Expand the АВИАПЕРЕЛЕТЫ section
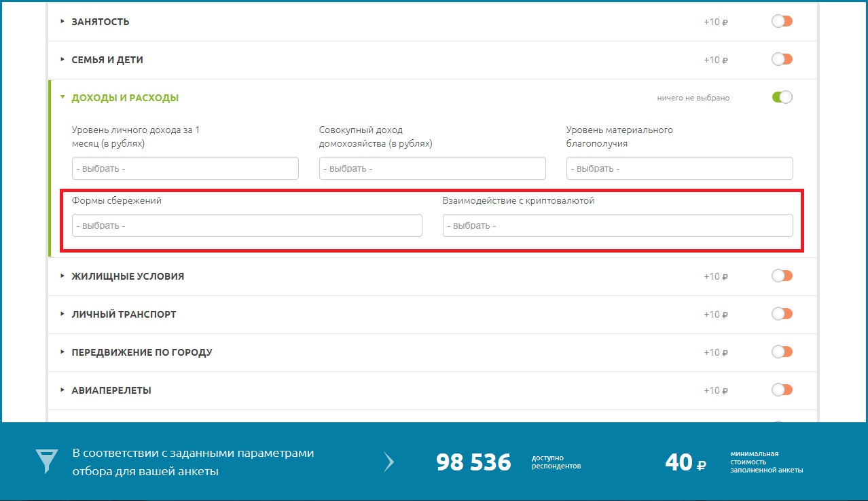 point(111,390)
